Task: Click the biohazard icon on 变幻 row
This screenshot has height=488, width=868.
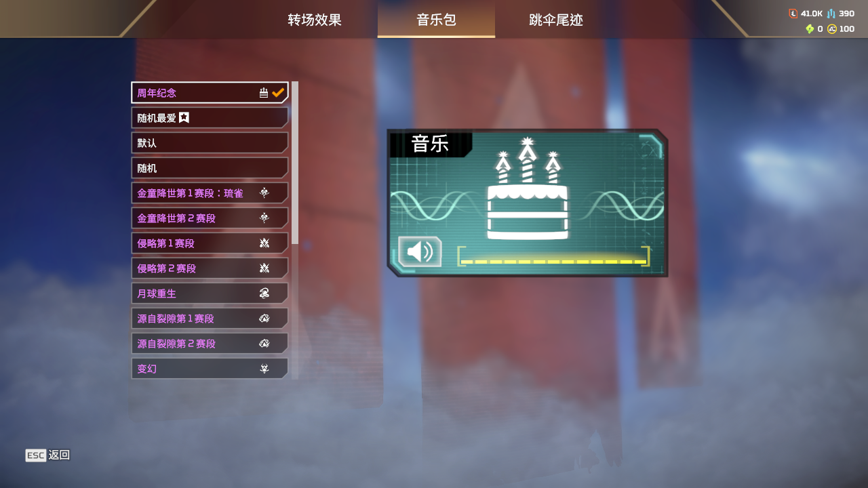Action: click(264, 369)
